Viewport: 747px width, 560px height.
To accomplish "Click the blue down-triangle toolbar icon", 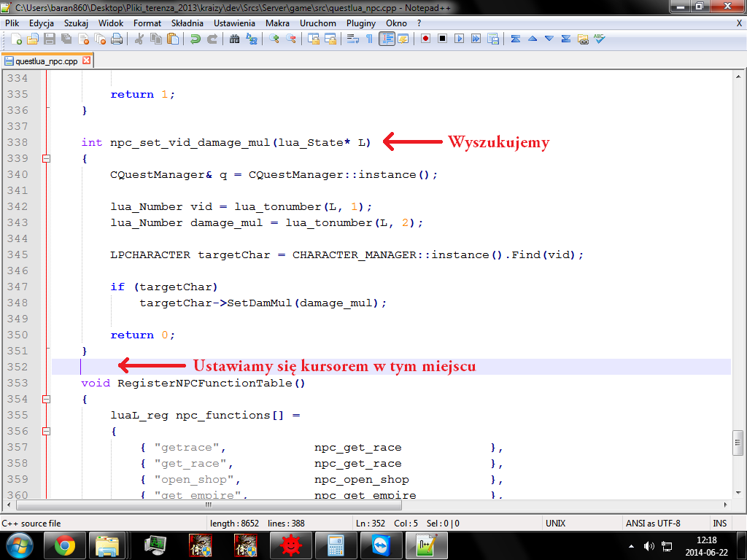I will pyautogui.click(x=549, y=39).
